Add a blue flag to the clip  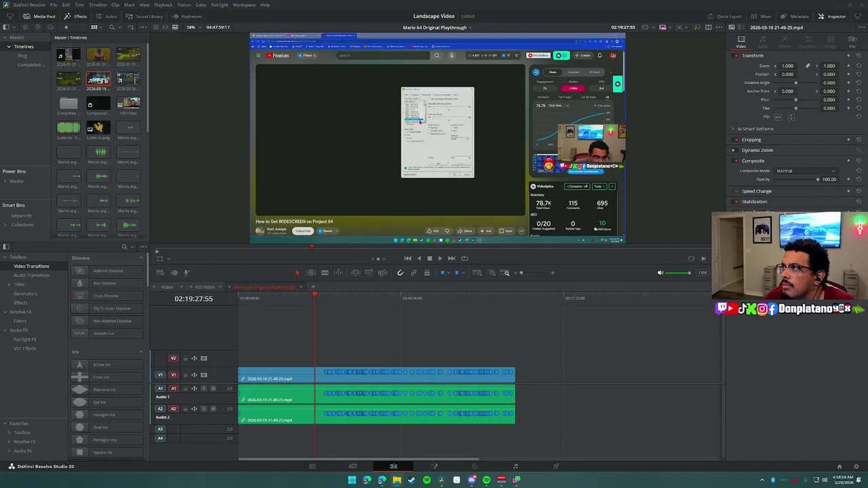tap(442, 272)
